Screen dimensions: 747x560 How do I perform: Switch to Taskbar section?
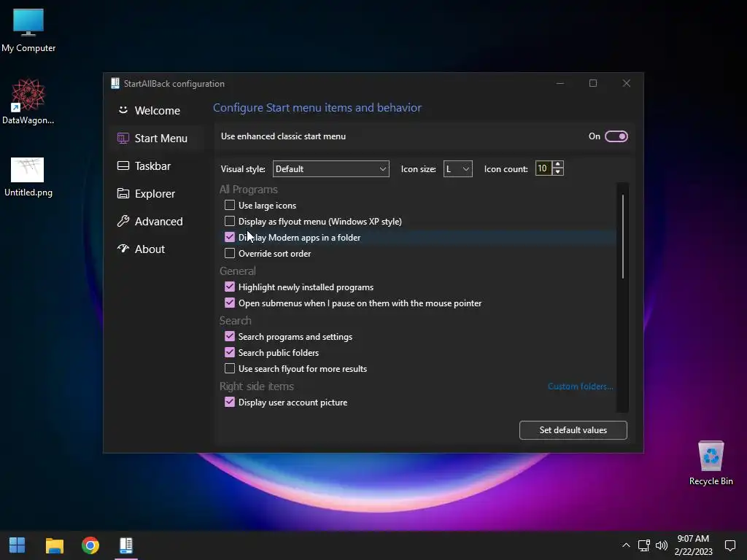[157, 166]
